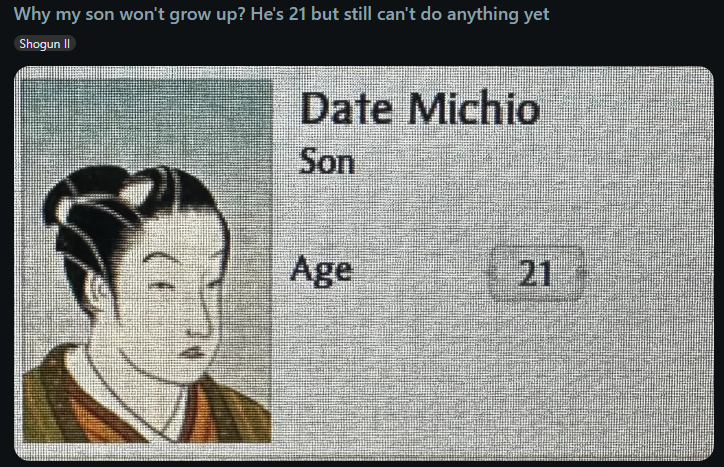Click the lips of the portrait figure
This screenshot has width=724, height=467.
(194, 353)
